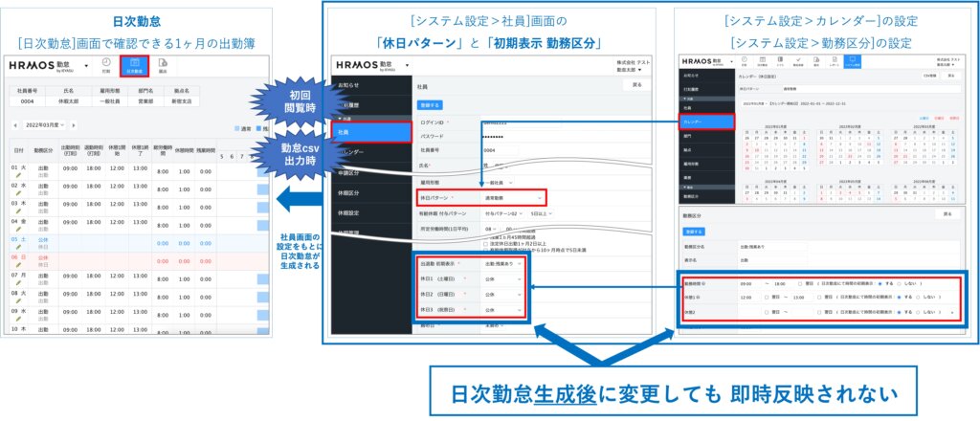This screenshot has height=421, width=980.
Task: Click the blue 登録する button on 社員 form
Action: coord(431,105)
